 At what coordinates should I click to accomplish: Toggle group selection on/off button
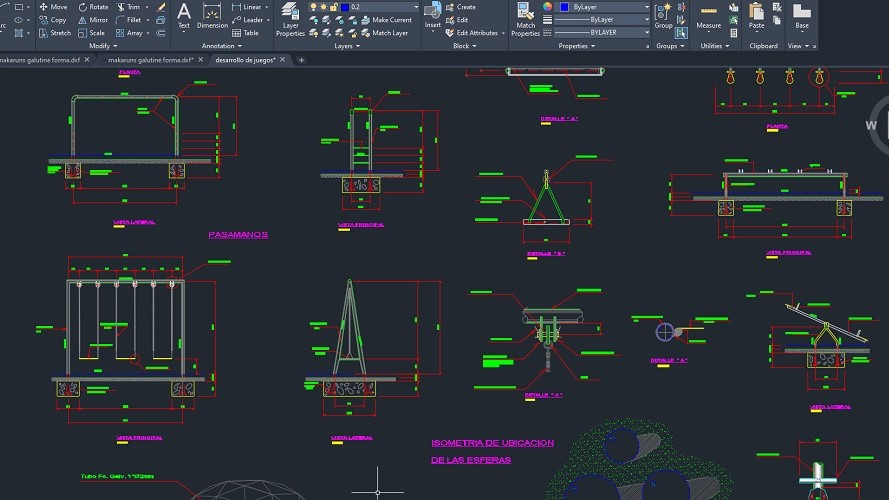pyautogui.click(x=681, y=33)
